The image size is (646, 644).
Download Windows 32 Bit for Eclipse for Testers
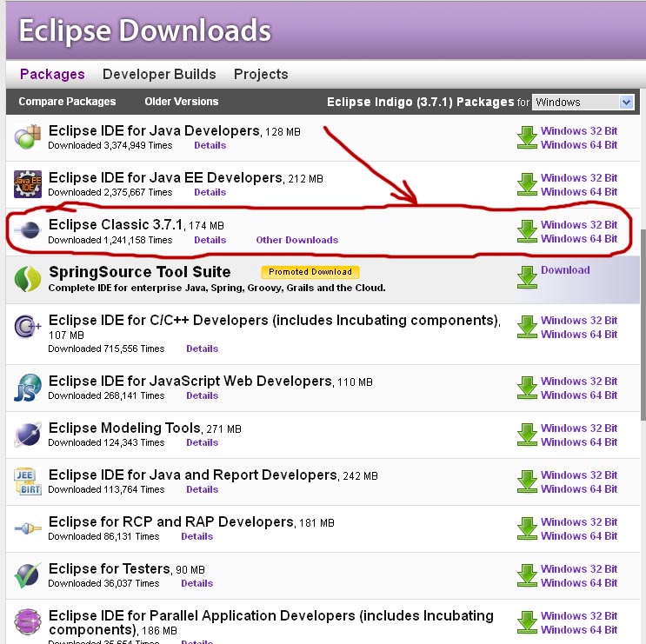pos(579,568)
